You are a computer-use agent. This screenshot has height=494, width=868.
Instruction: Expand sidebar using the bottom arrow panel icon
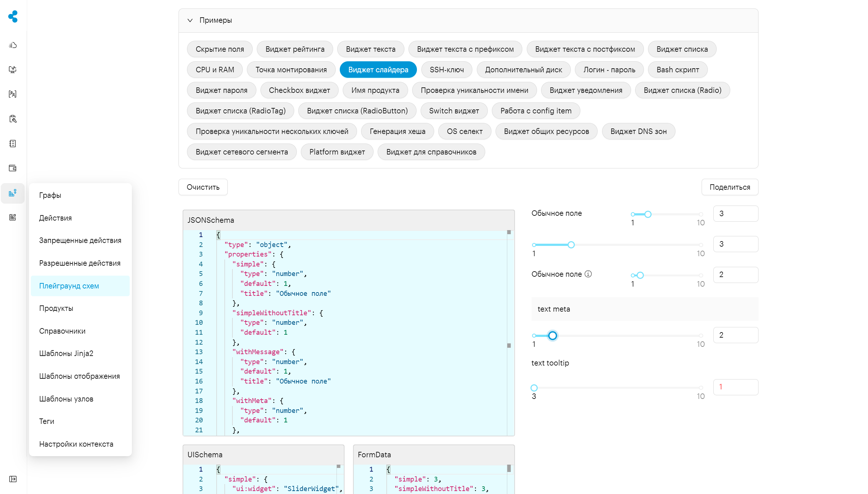point(13,479)
